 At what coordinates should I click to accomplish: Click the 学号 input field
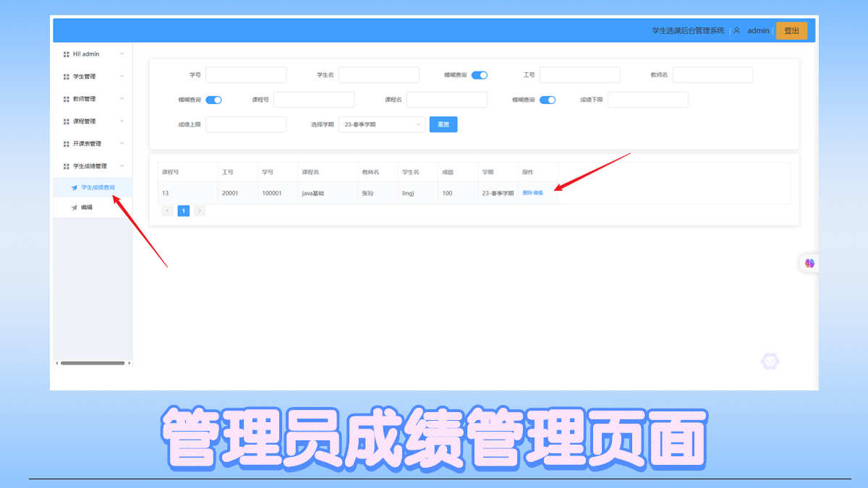(246, 75)
